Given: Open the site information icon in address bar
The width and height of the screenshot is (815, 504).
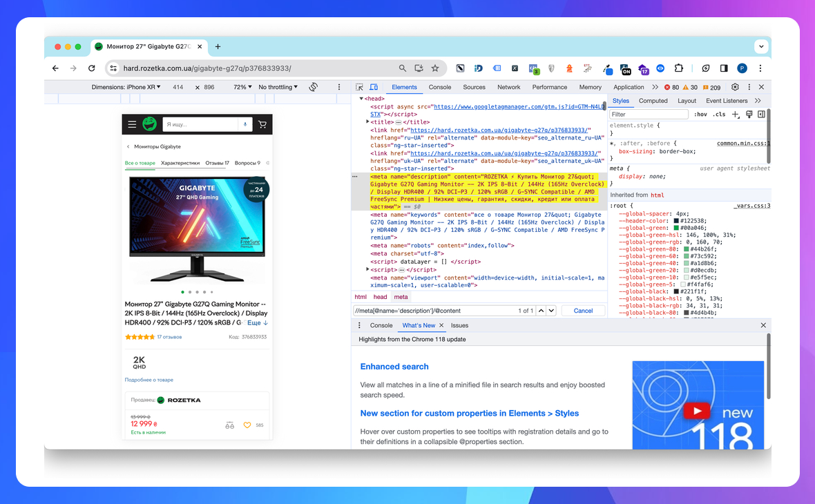Looking at the screenshot, I should click(x=113, y=68).
